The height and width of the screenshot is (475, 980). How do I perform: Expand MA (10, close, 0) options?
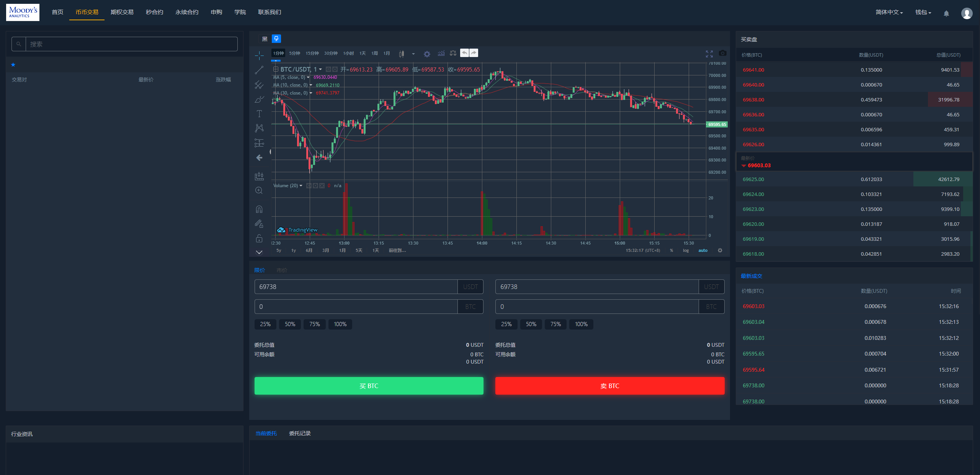point(310,85)
